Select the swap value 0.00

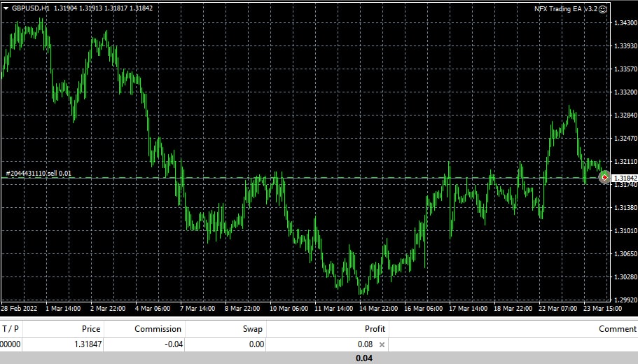[x=256, y=344]
